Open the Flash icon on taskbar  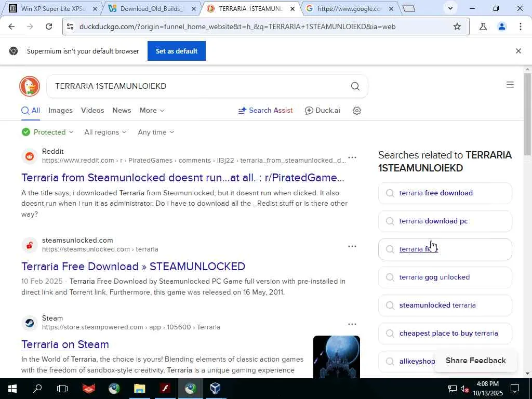[165, 389]
